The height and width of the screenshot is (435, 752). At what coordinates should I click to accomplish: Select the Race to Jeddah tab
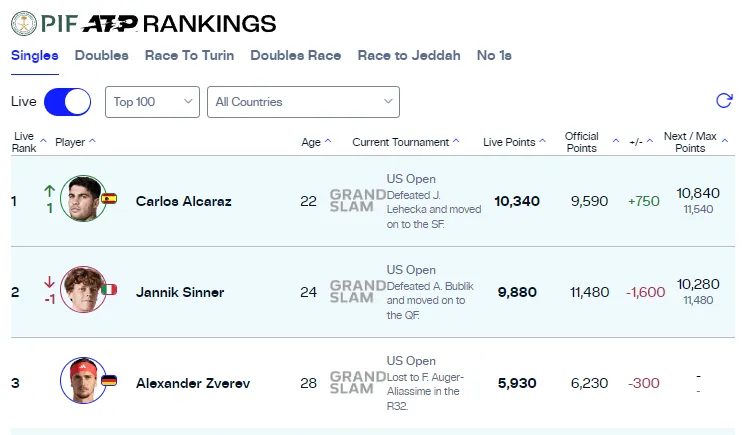click(x=409, y=56)
